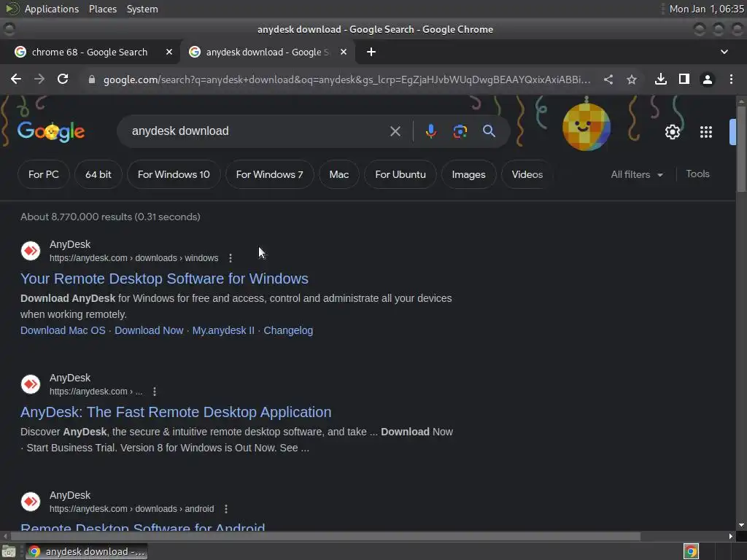747x560 pixels.
Task: Open 'Your Remote Desktop Software for Windows'
Action: [164, 279]
